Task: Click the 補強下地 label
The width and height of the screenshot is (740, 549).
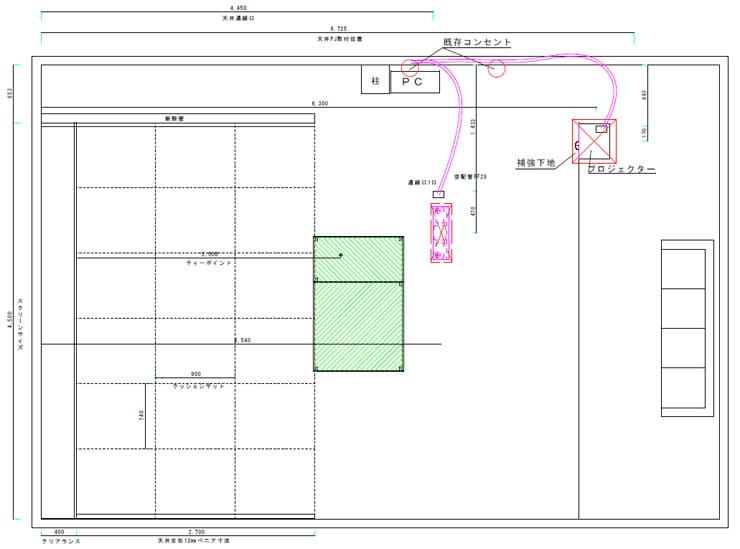Action: coord(535,161)
